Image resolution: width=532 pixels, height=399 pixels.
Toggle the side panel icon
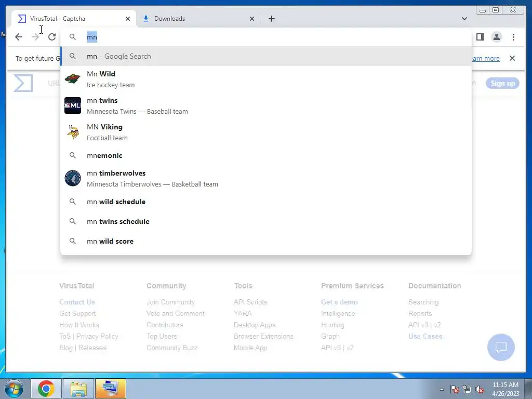point(480,37)
